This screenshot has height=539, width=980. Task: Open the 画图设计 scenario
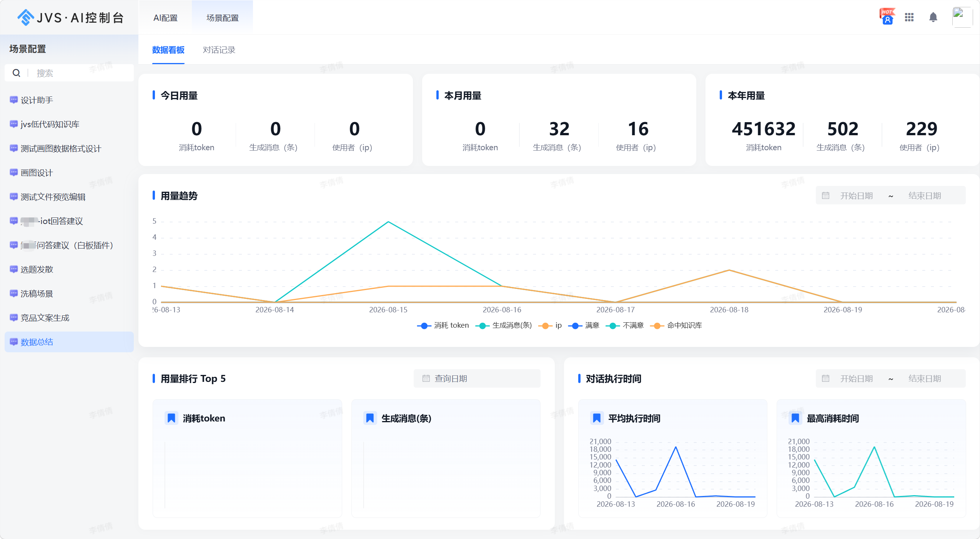pyautogui.click(x=69, y=172)
